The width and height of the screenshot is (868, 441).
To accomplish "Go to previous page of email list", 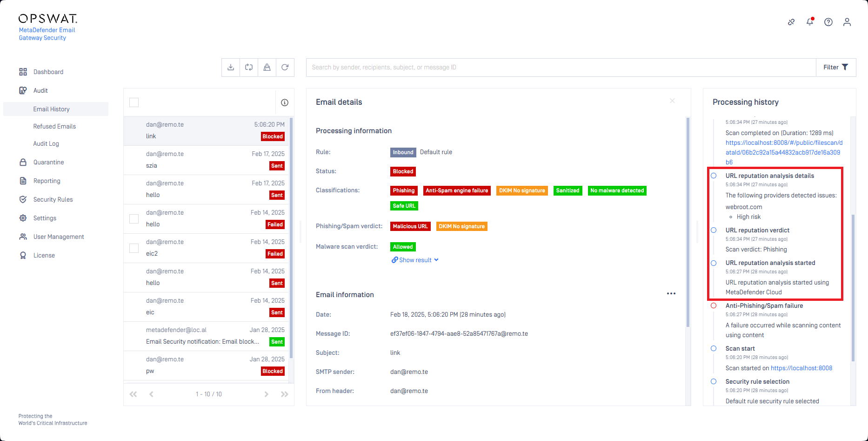I will pyautogui.click(x=151, y=394).
